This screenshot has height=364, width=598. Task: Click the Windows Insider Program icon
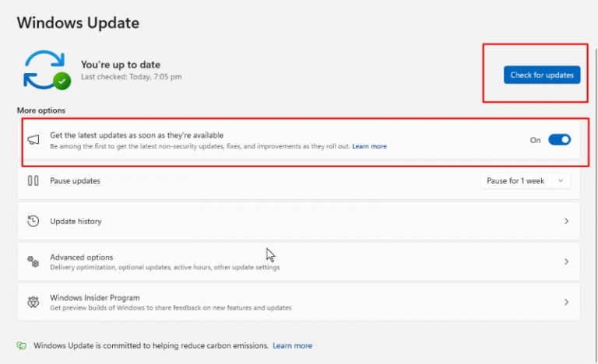coord(33,302)
